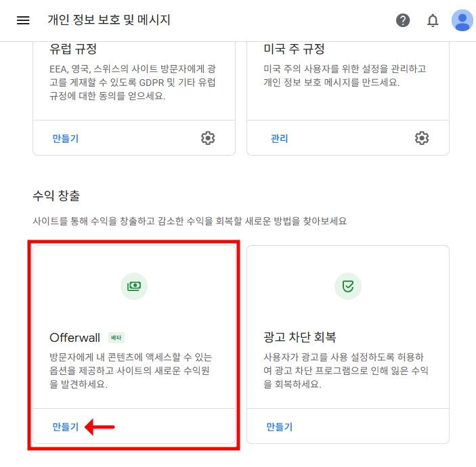Click the EEA, 영국, 스위스 description text
This screenshot has width=476, height=467.
pyautogui.click(x=133, y=83)
